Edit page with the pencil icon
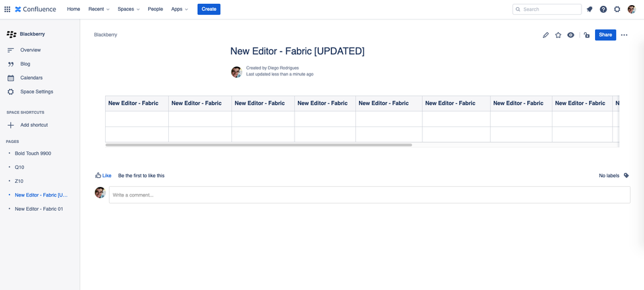The image size is (644, 290). click(545, 35)
